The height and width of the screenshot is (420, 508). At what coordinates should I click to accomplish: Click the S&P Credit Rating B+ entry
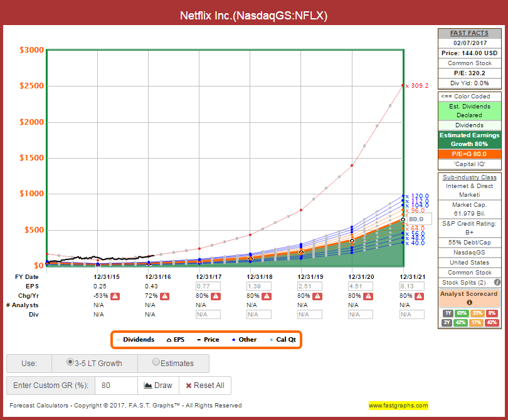tap(470, 228)
